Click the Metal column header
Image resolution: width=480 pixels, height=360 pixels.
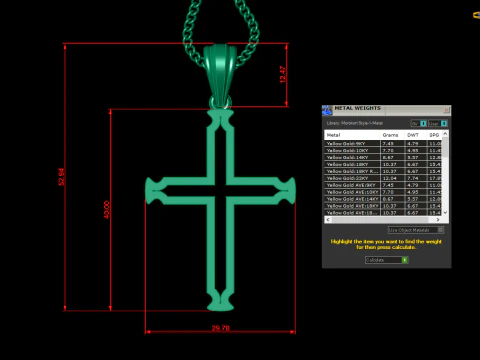click(x=352, y=135)
